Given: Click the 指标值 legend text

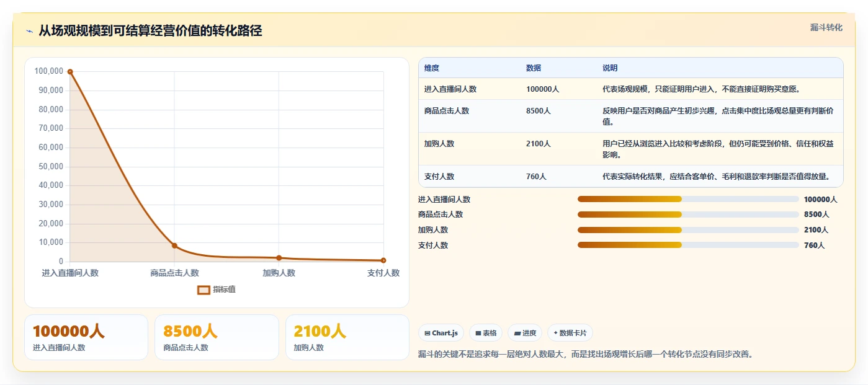Looking at the screenshot, I should 224,290.
